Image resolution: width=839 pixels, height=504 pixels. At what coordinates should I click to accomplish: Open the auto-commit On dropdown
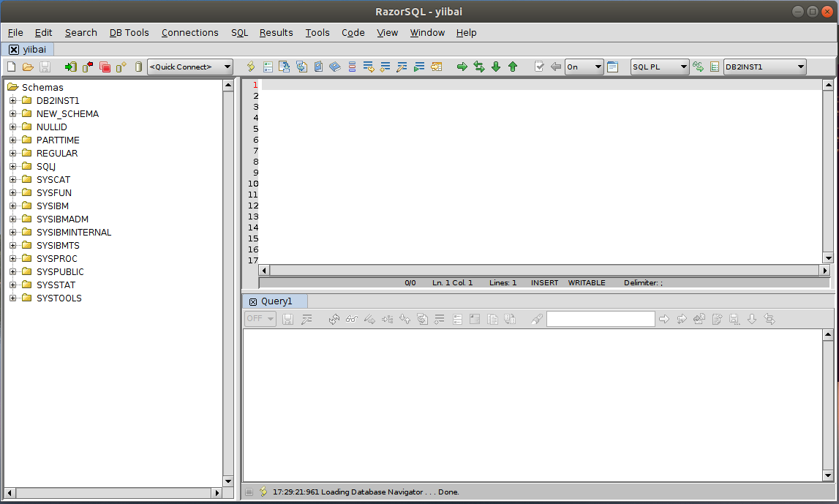[x=598, y=67]
